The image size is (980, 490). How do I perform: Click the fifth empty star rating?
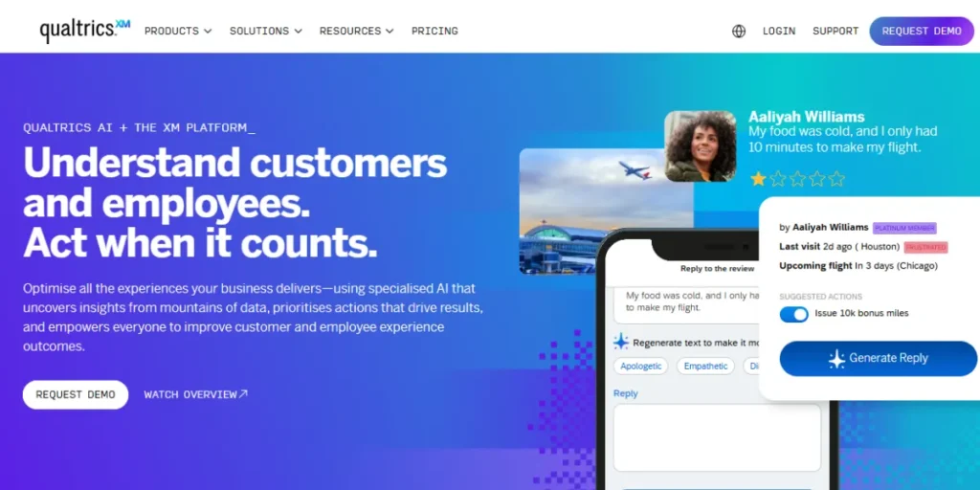[836, 179]
